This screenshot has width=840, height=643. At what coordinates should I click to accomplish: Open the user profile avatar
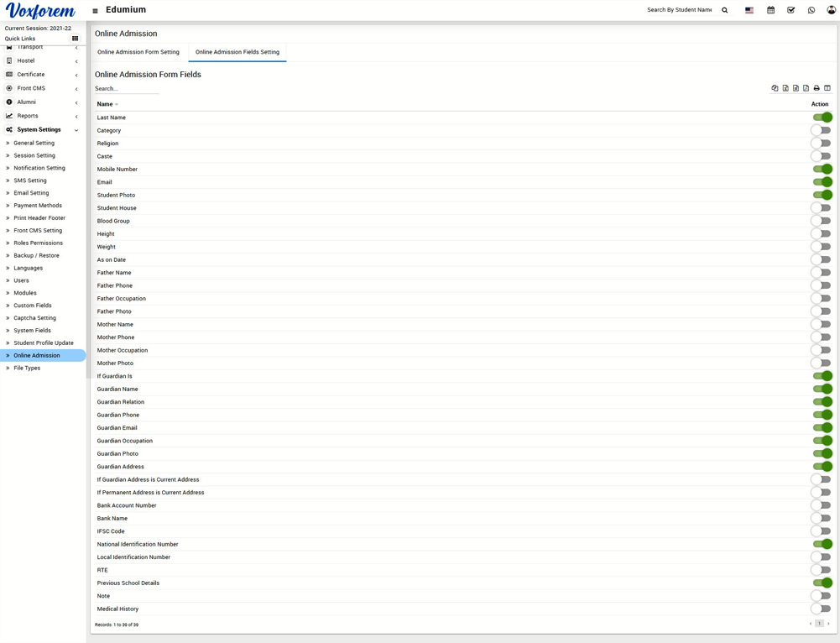[x=832, y=10]
